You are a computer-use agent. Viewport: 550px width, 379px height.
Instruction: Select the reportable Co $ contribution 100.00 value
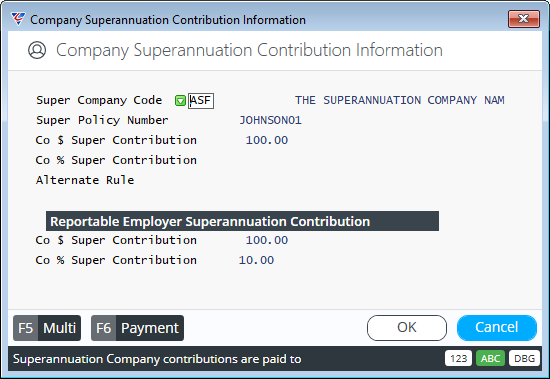[x=267, y=240]
